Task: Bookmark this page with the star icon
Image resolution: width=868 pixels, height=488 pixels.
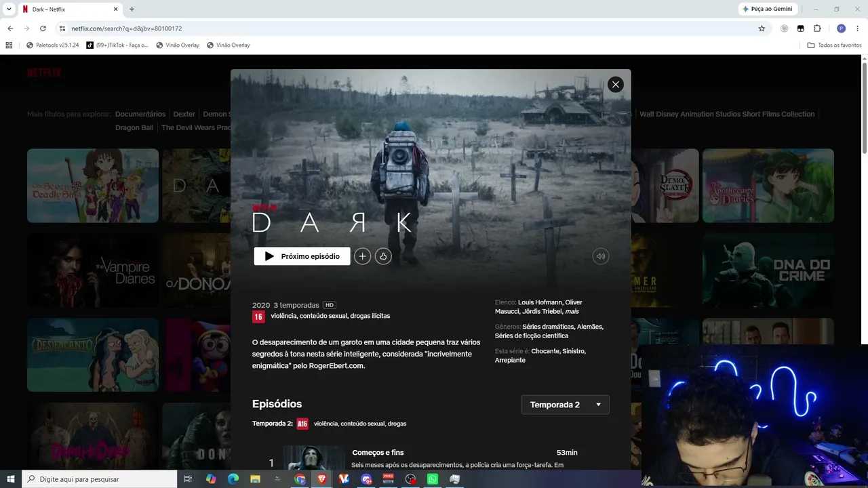Action: click(x=762, y=28)
